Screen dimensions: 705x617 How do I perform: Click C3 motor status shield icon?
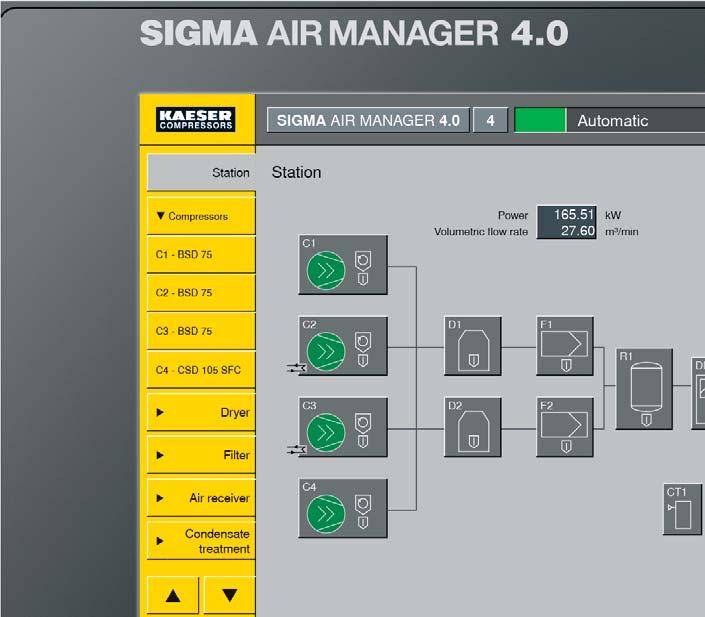point(363,423)
